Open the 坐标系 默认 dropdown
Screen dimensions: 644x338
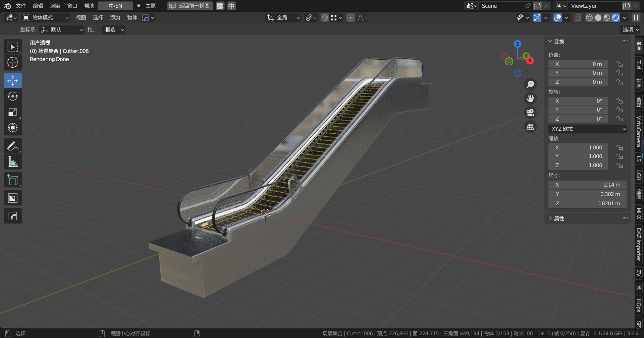[x=61, y=29]
